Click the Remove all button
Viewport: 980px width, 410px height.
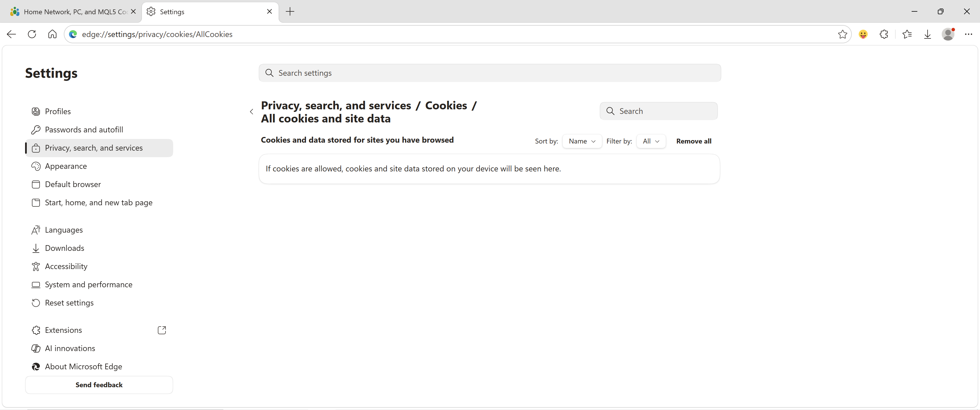click(x=693, y=141)
